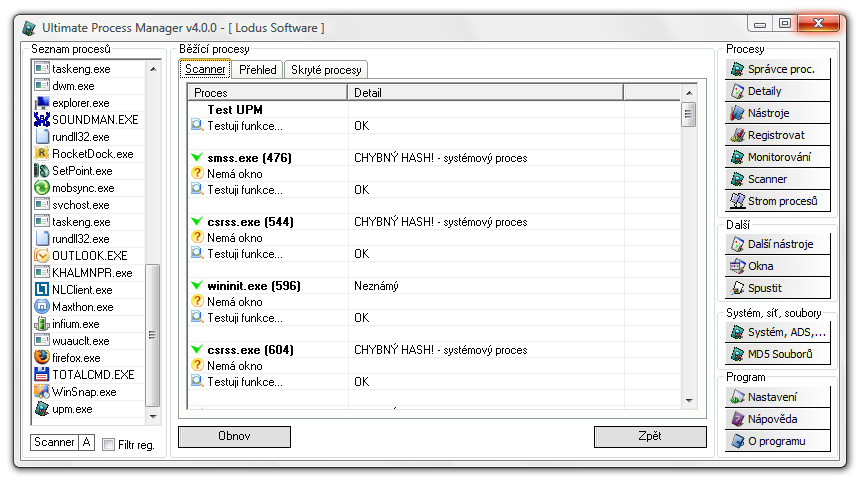867x488 pixels.
Task: Switch to Přehled tab
Action: (258, 70)
